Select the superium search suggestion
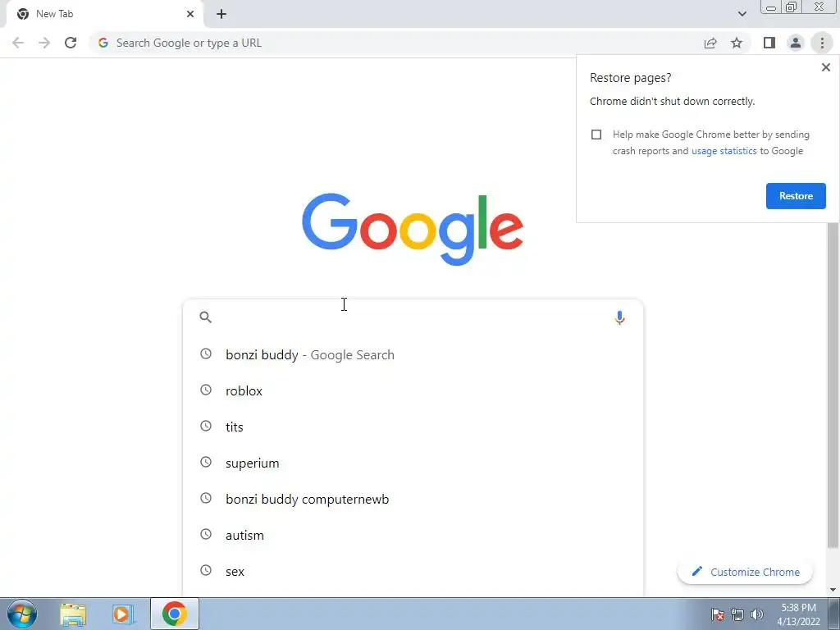Screen dimensions: 840x630 (x=413, y=463)
